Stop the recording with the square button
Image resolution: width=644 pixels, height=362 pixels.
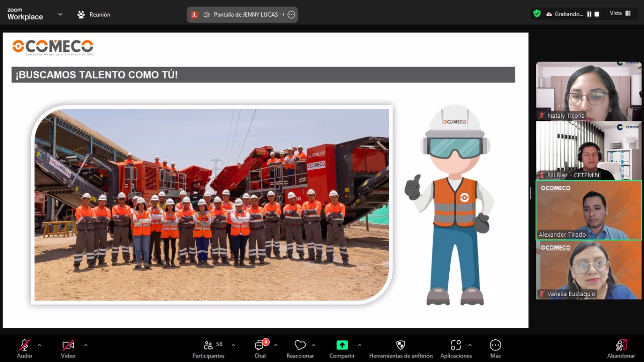click(597, 14)
